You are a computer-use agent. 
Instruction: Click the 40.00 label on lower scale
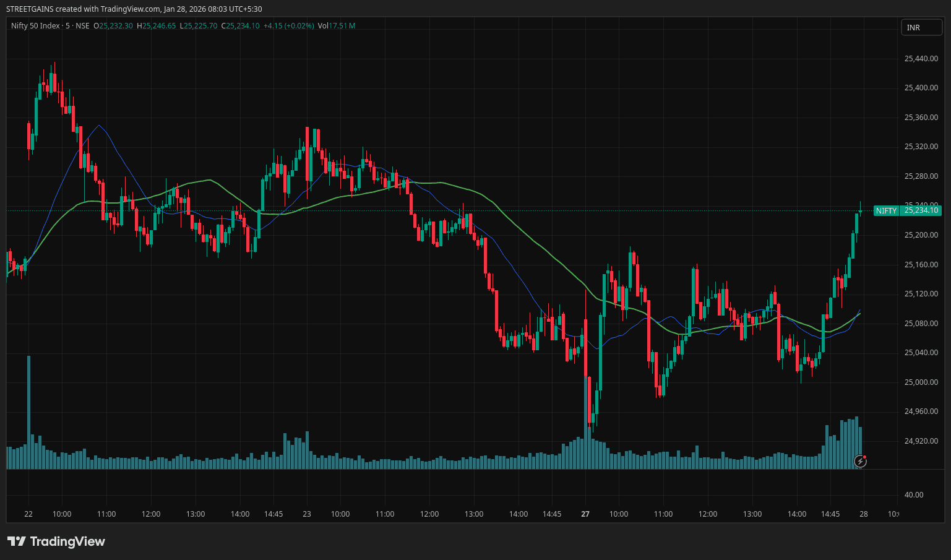click(913, 495)
